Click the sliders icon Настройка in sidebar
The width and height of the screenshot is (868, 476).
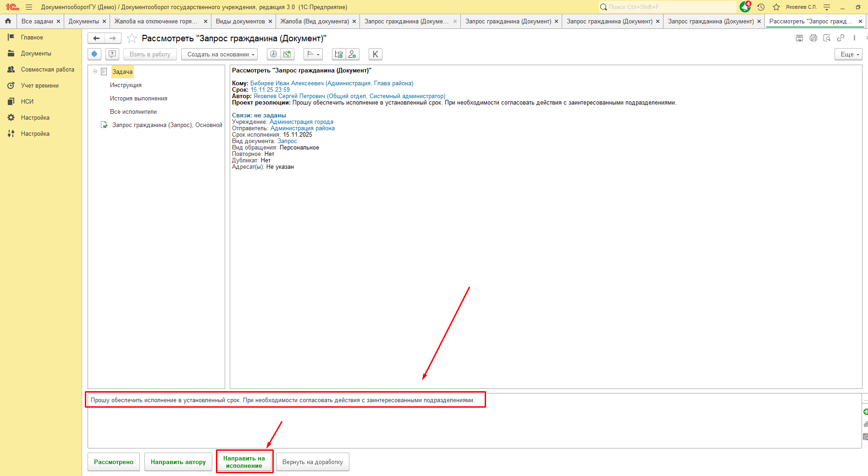11,134
